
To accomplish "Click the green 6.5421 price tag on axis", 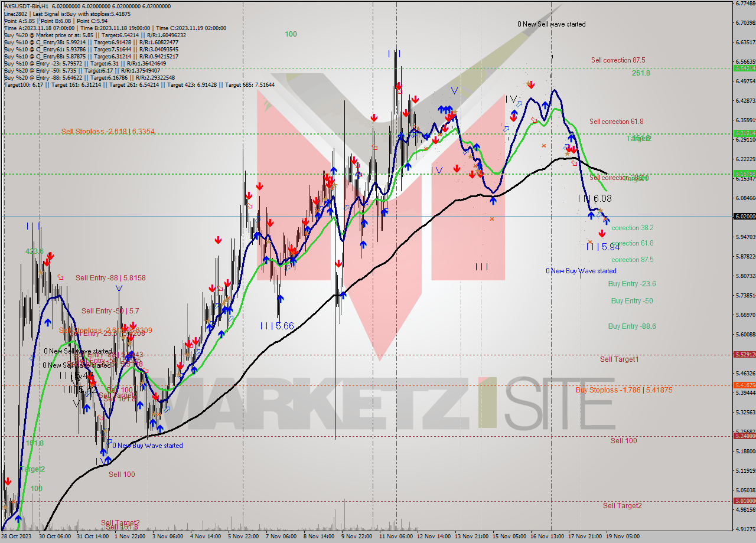I will coord(745,68).
